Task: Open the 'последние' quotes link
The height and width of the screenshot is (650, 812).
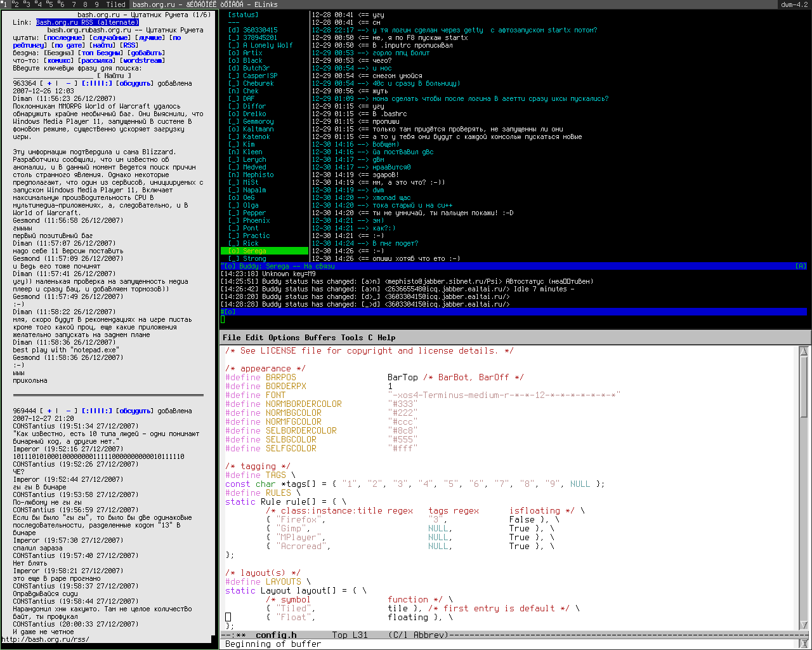Action: (x=66, y=37)
